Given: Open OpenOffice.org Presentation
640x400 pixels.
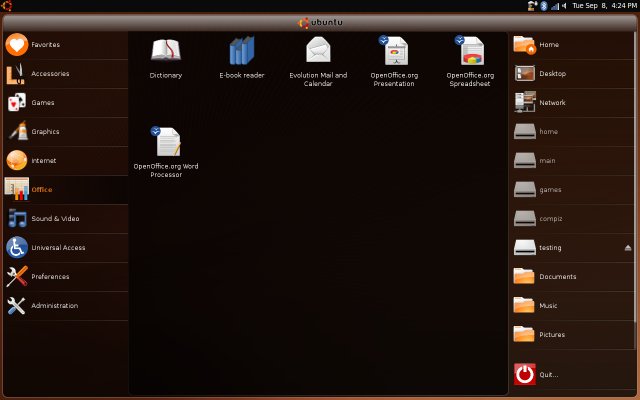Looking at the screenshot, I should pos(395,50).
